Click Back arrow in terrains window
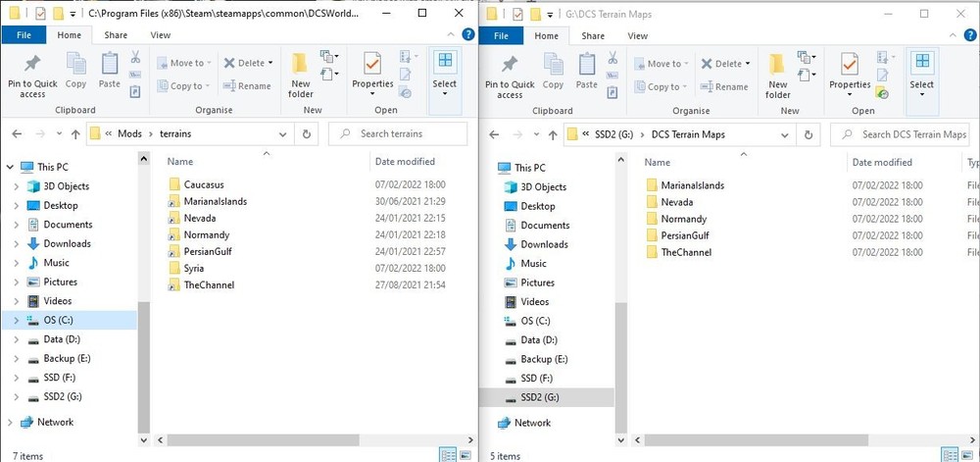980x462 pixels. point(17,133)
